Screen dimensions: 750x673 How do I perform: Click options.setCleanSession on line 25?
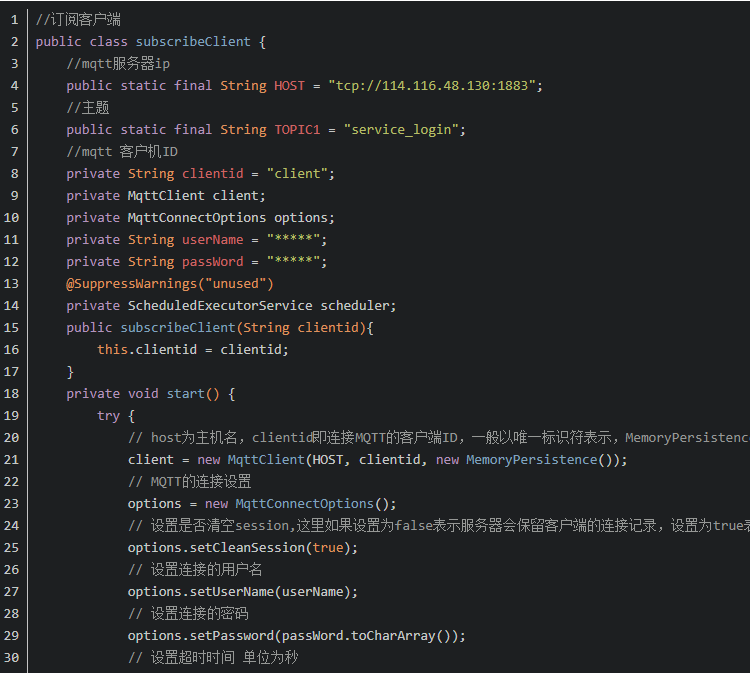(x=216, y=548)
